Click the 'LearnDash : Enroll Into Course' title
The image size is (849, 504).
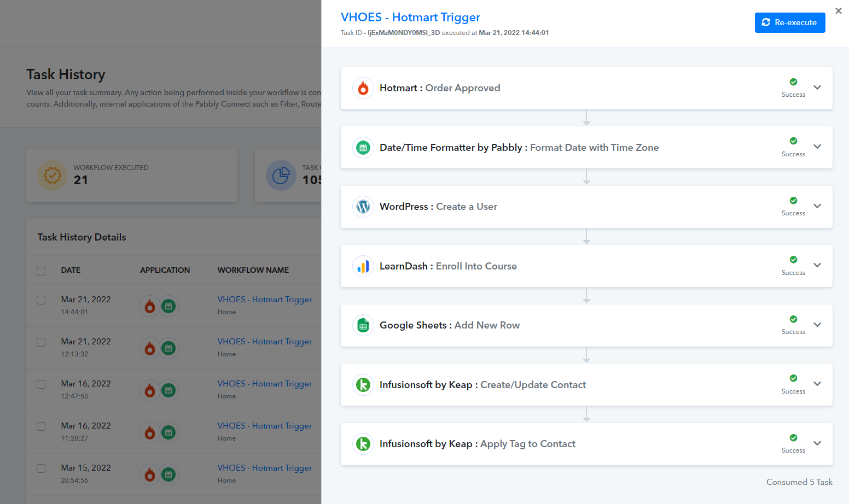coord(448,266)
